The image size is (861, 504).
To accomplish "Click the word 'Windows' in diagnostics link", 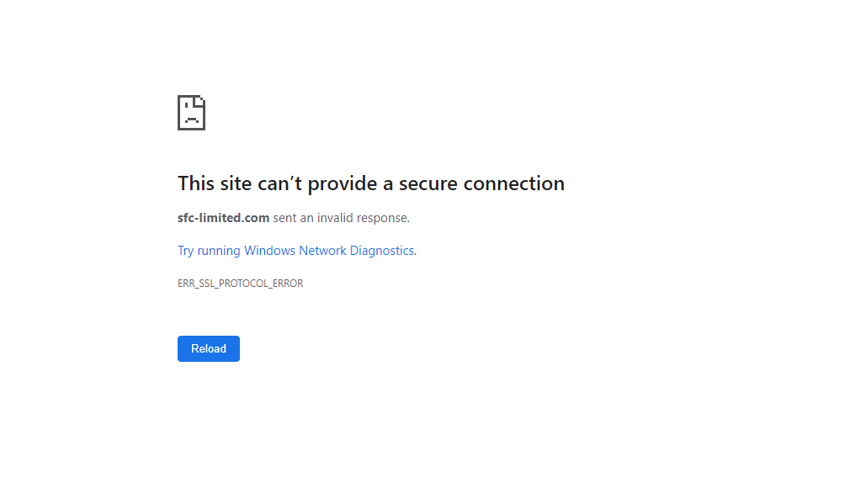I will 269,251.
